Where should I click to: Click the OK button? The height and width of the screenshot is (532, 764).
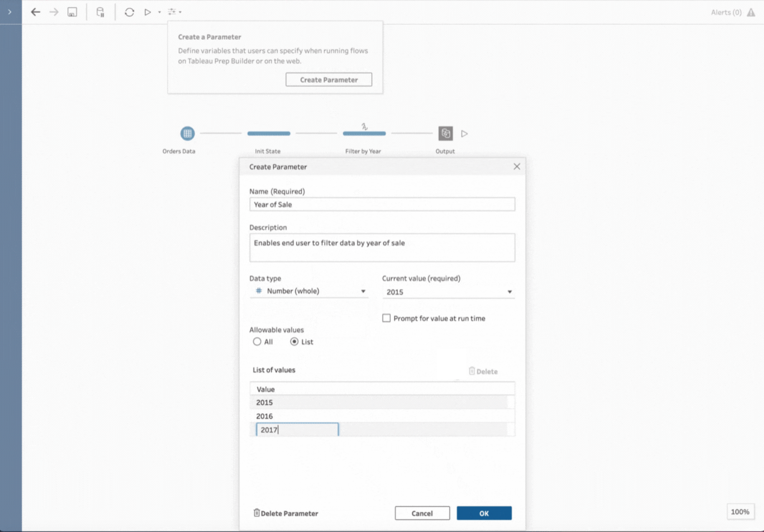(483, 513)
